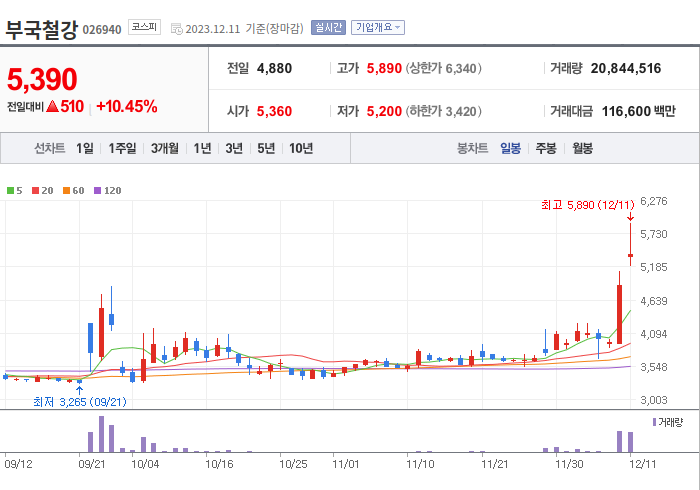
Task: Click the red 20-day moving average legend
Action: [42, 191]
